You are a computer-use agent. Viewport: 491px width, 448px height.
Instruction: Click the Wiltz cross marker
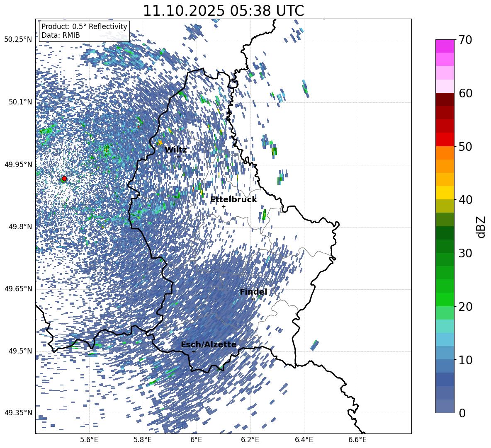178,157
